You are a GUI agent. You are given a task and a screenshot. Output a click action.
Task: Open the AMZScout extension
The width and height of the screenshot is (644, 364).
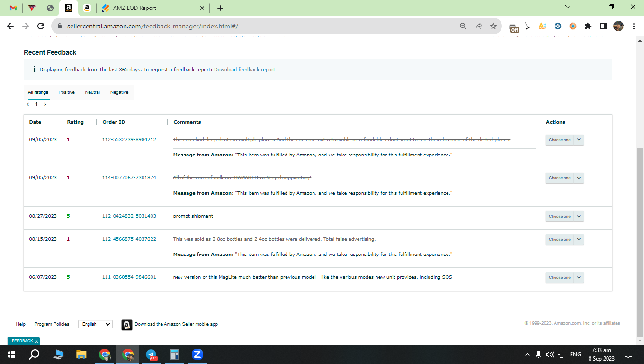click(x=543, y=26)
